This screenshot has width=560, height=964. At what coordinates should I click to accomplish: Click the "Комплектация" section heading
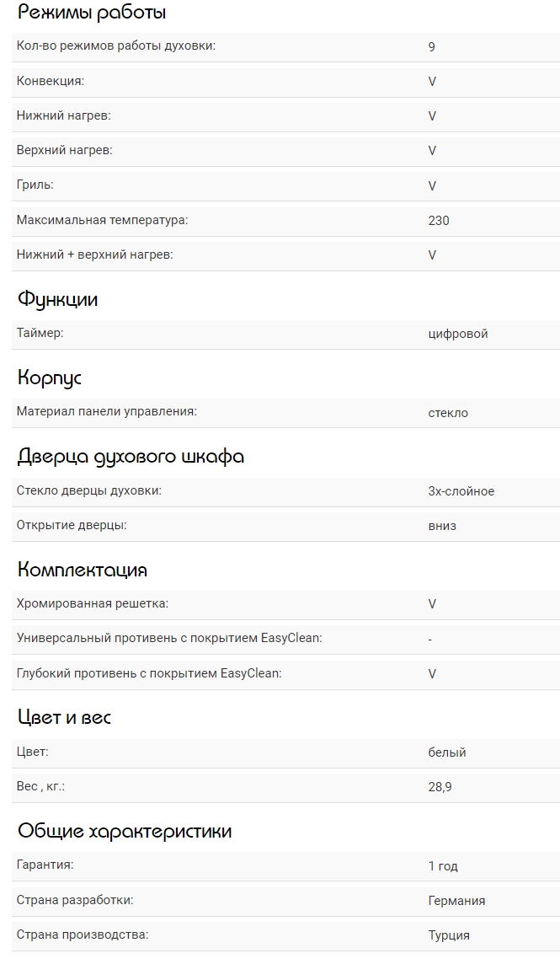83,570
